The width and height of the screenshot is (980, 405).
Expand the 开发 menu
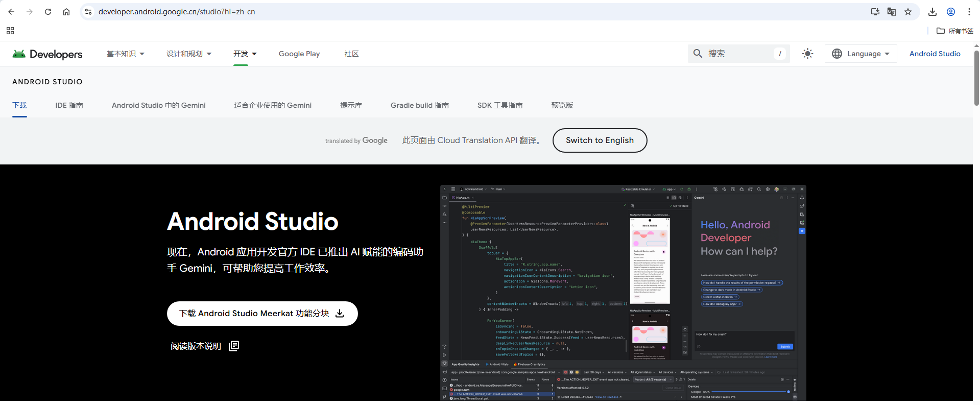click(x=245, y=54)
